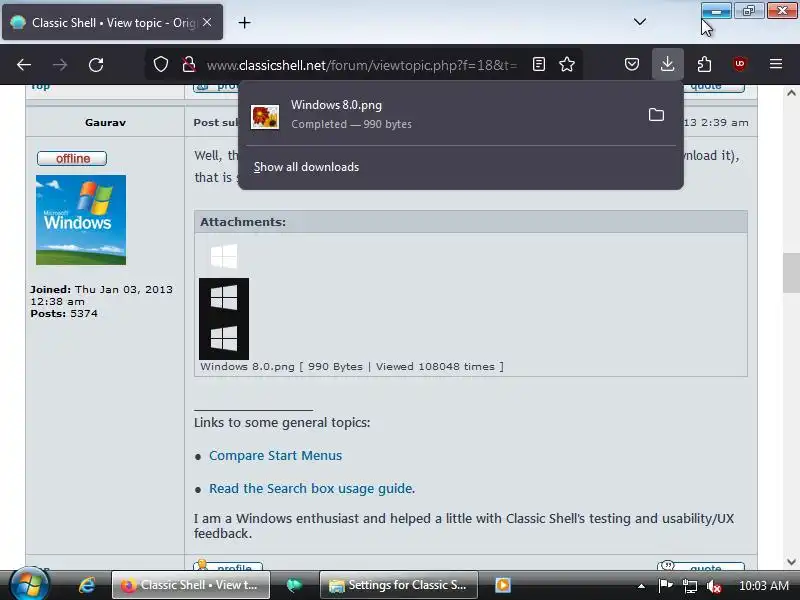Open the tracking protection shield icon

[x=161, y=64]
